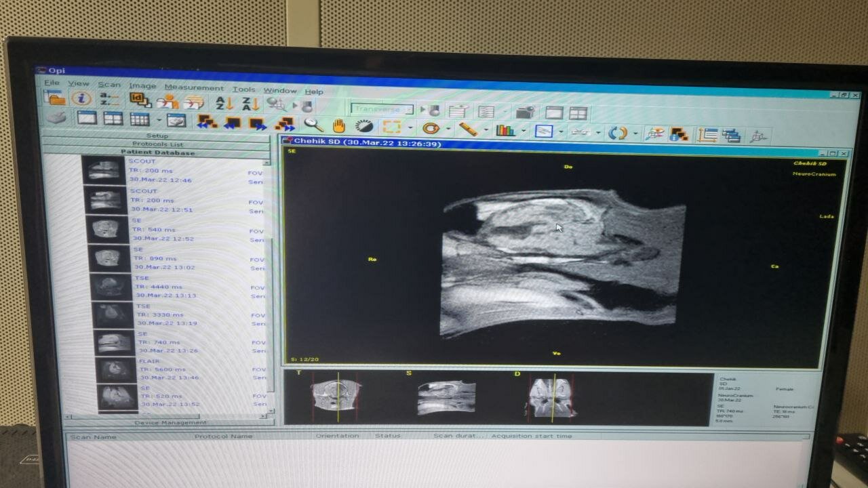Click the rotate arrows icon
The height and width of the screenshot is (488, 868).
pos(617,133)
